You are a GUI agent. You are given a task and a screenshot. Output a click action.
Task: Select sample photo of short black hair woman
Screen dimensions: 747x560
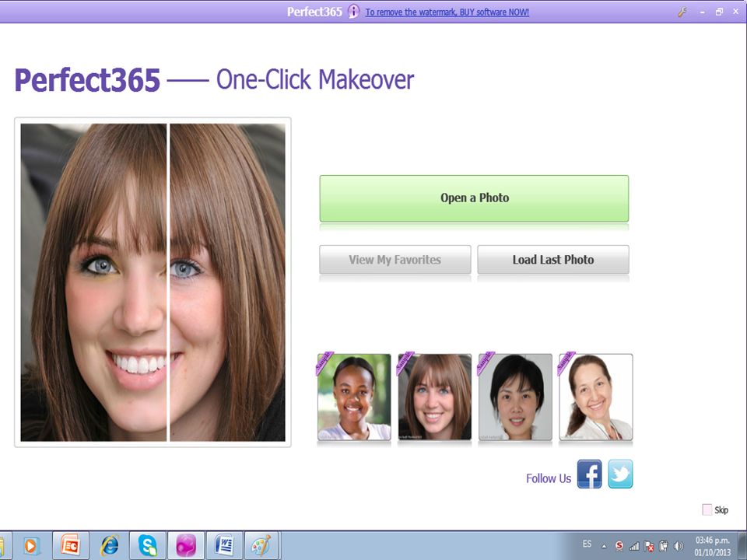tap(515, 397)
